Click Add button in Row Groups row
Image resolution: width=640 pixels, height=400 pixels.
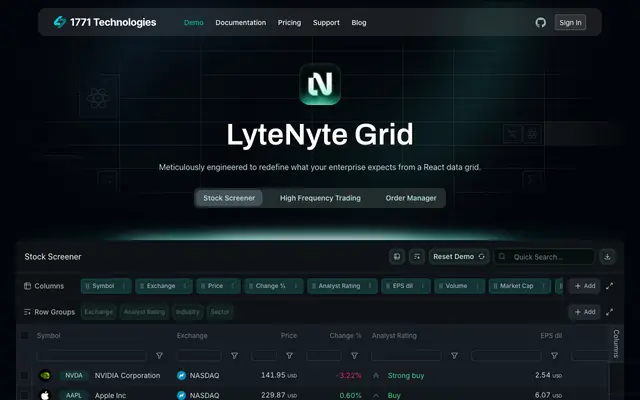pyautogui.click(x=584, y=312)
